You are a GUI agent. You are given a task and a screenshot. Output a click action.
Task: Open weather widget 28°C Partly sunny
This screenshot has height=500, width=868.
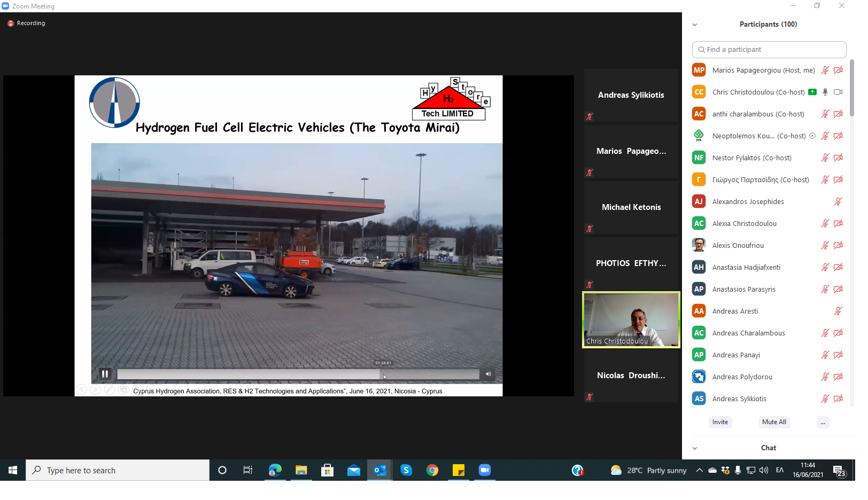tap(648, 470)
